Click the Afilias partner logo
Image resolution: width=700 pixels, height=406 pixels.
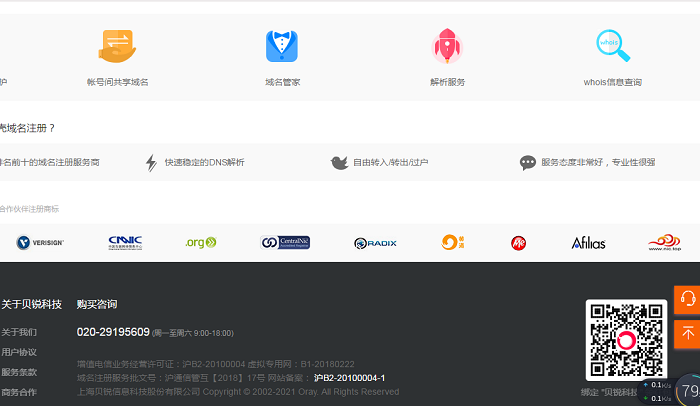(x=588, y=242)
